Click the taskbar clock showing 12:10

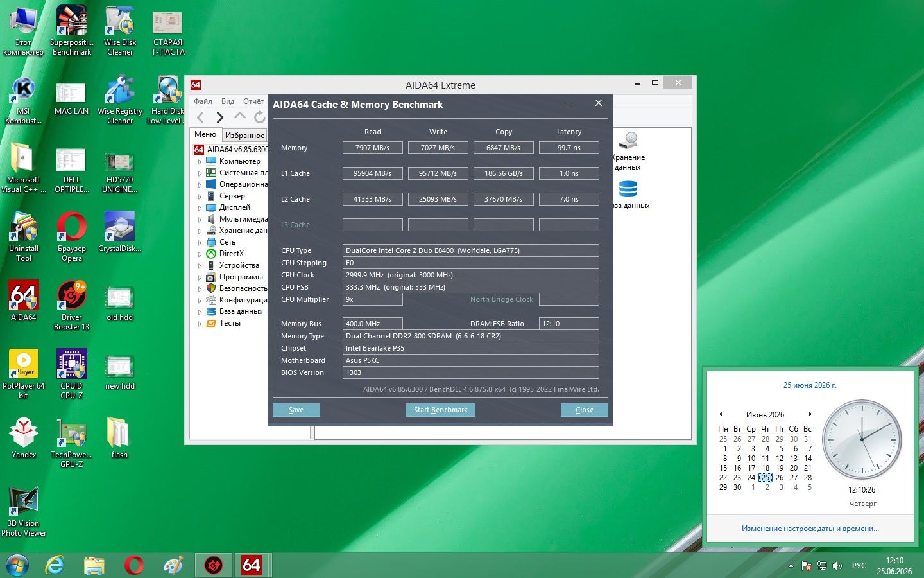point(894,566)
